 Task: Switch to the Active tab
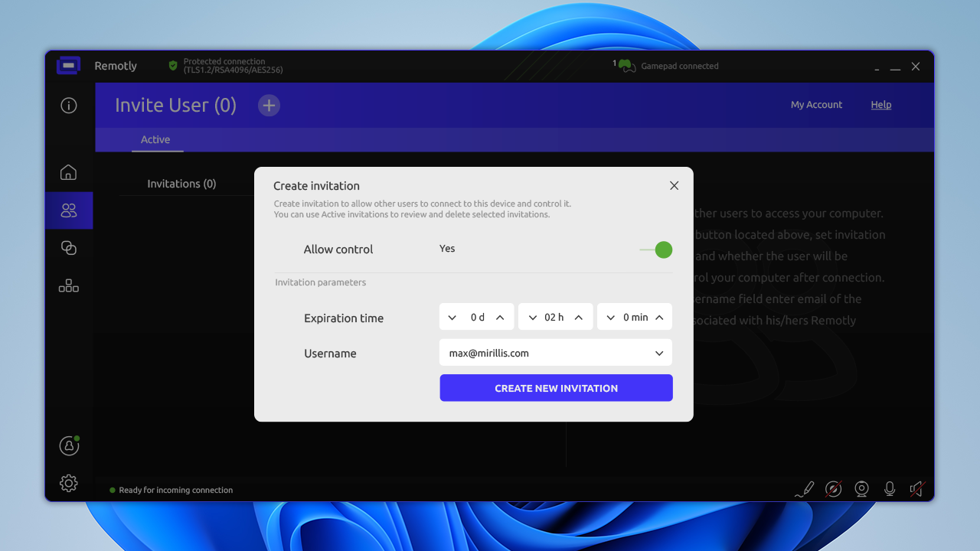coord(155,140)
